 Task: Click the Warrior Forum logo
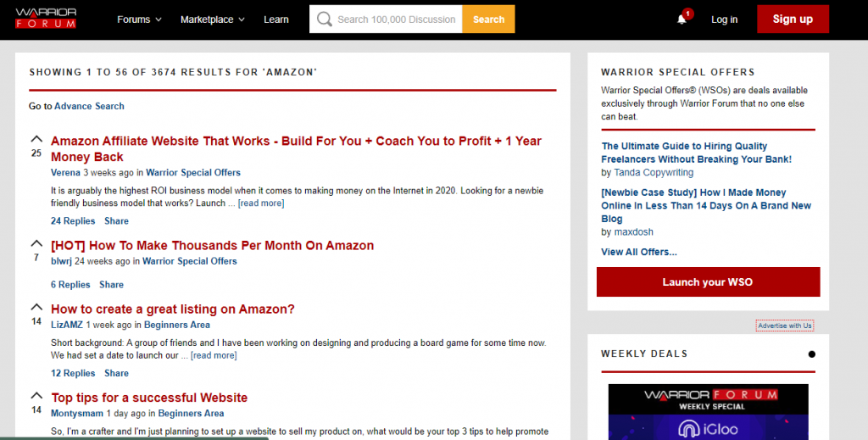(x=46, y=19)
